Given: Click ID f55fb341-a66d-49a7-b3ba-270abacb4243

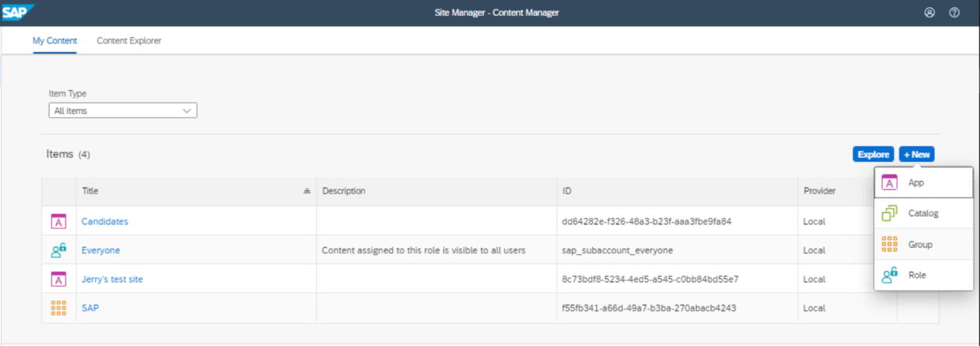Looking at the screenshot, I should coord(649,308).
